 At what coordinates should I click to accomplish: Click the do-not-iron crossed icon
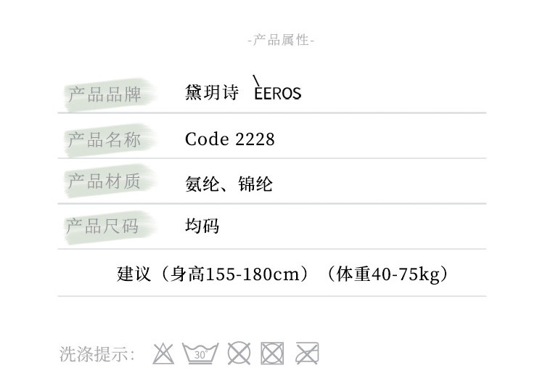(x=307, y=354)
